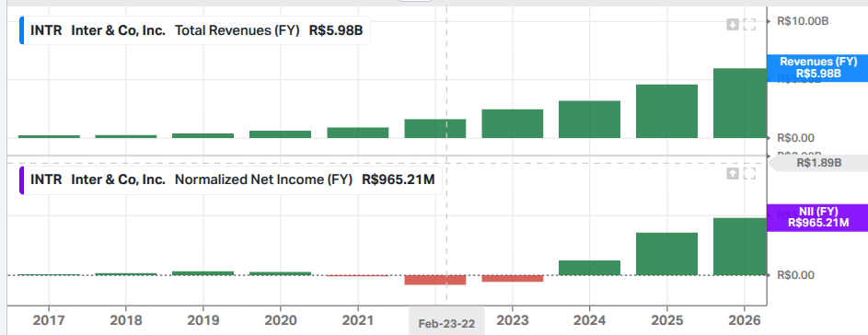This screenshot has height=335, width=868.
Task: Click the 2025 year label on the axis
Action: point(666,320)
